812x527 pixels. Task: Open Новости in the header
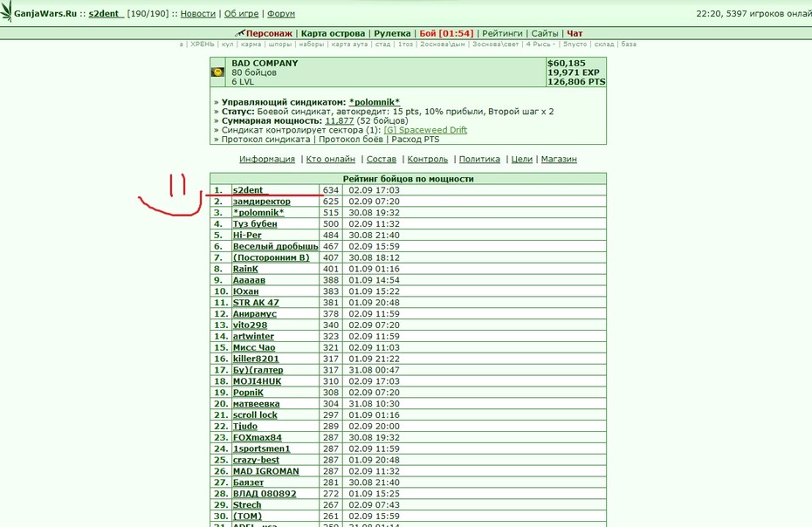[198, 13]
